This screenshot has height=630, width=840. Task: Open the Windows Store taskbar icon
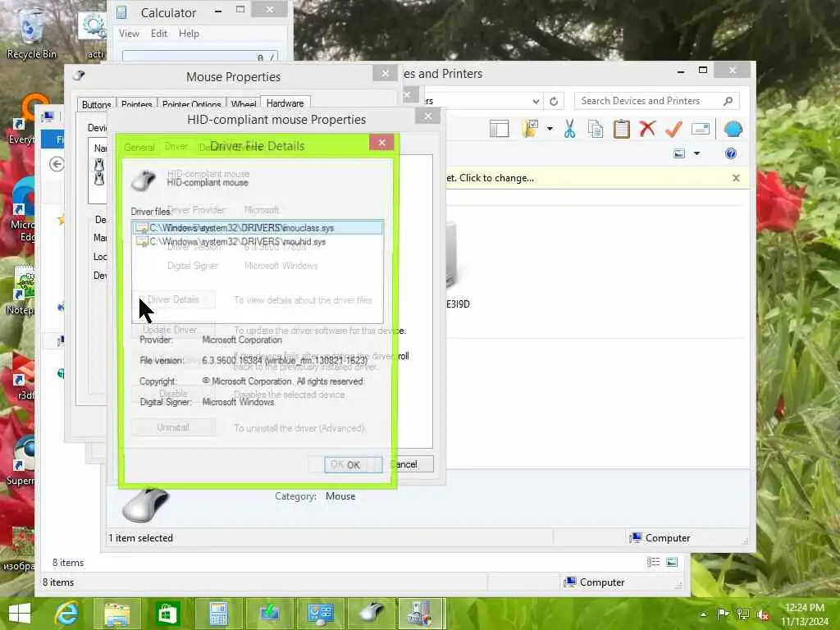167,614
